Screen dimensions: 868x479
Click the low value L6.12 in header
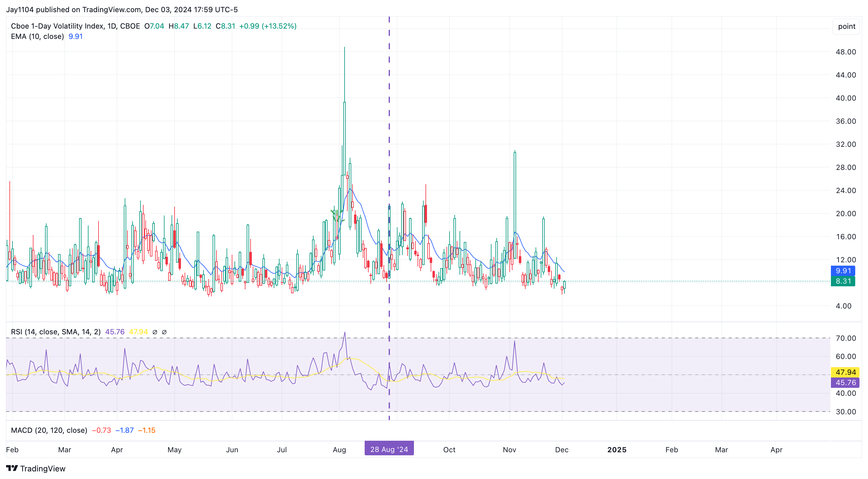(202, 26)
